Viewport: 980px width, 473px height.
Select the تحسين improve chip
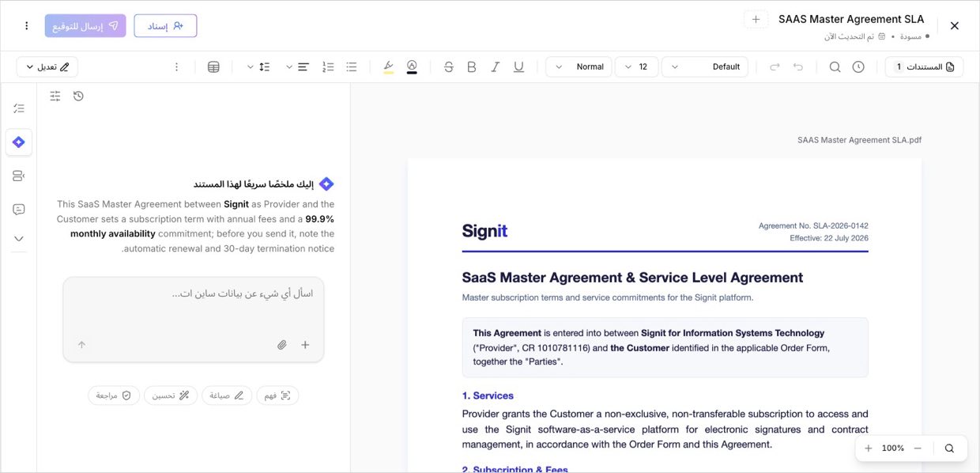[x=171, y=395]
